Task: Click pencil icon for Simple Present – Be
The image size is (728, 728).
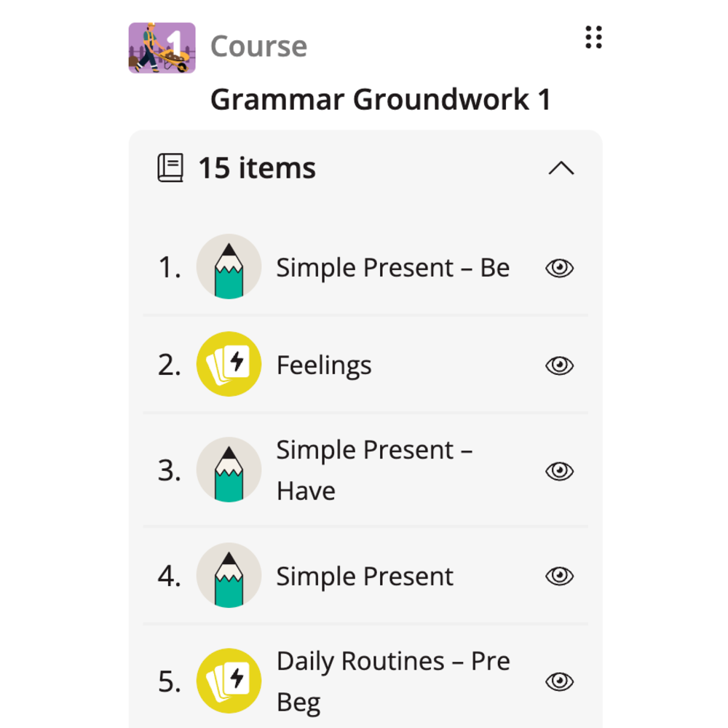Action: click(x=229, y=266)
